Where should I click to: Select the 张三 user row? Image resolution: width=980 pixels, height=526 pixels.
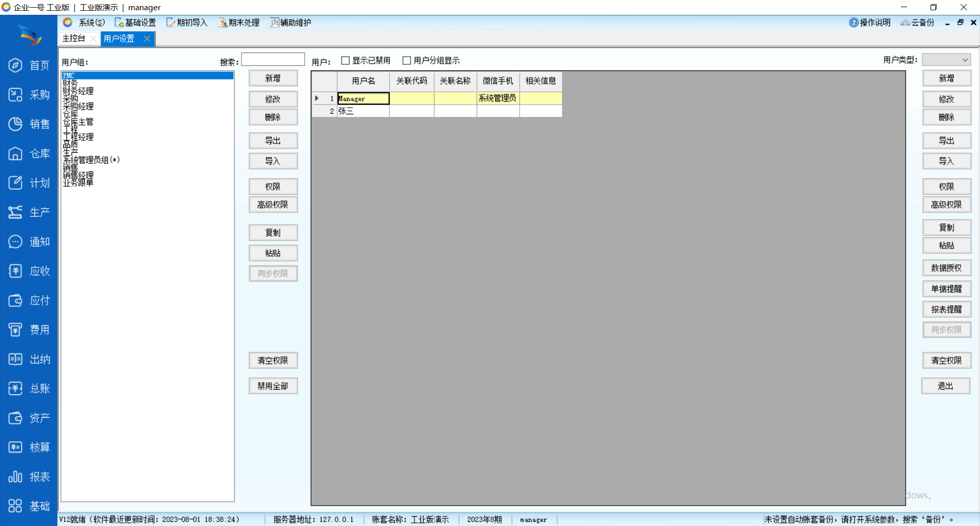(x=362, y=111)
